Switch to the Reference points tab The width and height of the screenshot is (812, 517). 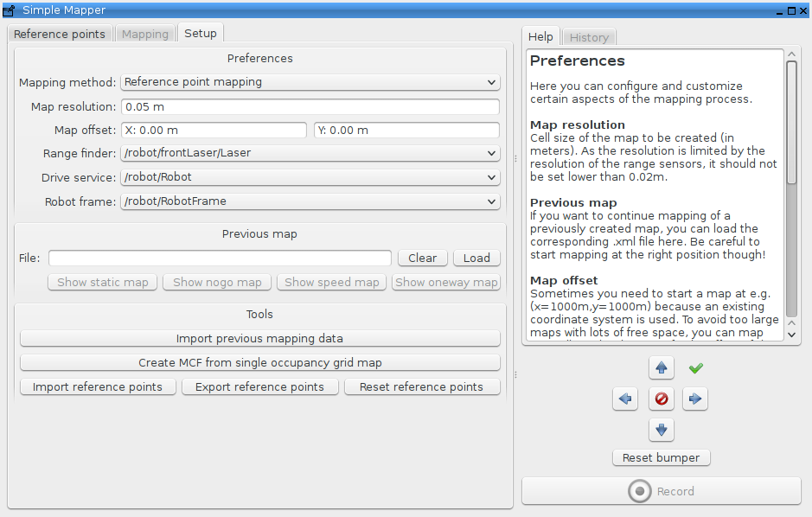[x=60, y=34]
